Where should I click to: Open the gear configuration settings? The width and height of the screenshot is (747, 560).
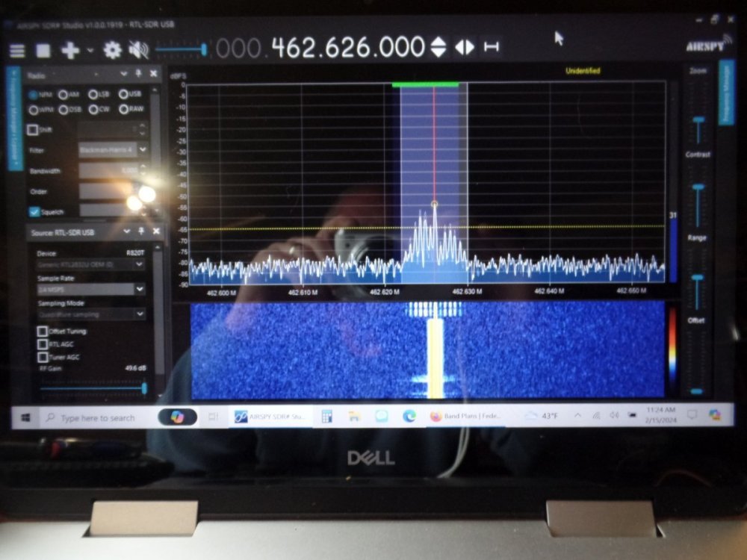(112, 50)
